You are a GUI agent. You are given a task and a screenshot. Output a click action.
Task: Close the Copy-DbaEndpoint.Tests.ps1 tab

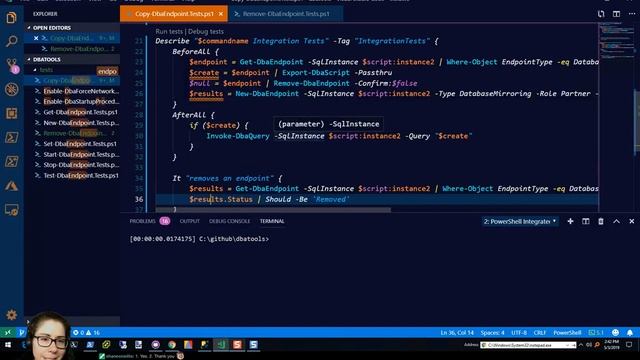(221, 14)
